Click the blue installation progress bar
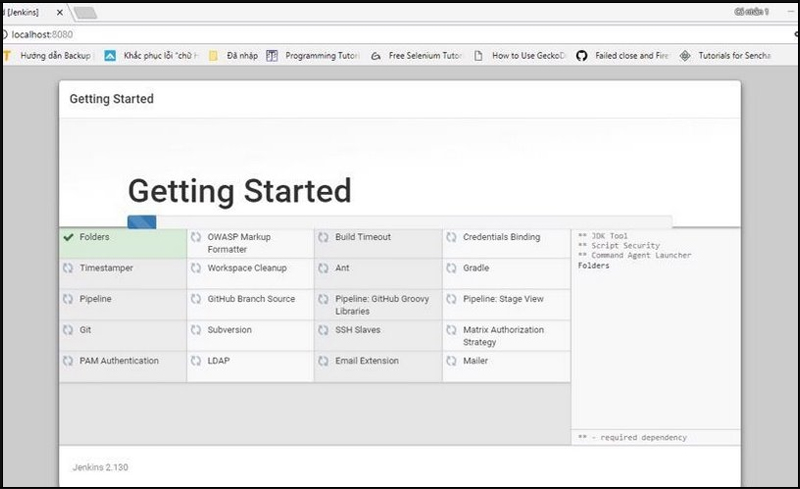 [x=142, y=222]
